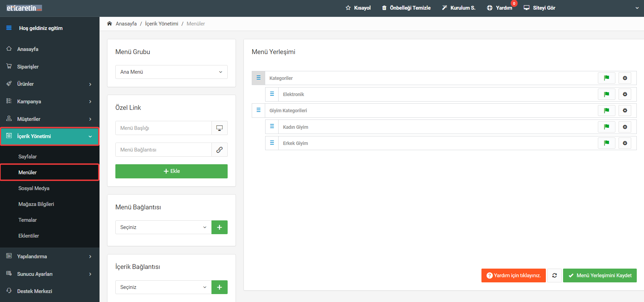Open settings gear for Kategoriler
The image size is (644, 302).
pyautogui.click(x=625, y=78)
